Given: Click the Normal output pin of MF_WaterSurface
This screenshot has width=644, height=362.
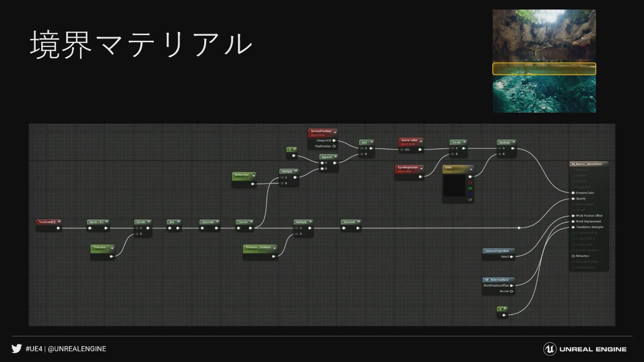Looking at the screenshot, I should (512, 291).
